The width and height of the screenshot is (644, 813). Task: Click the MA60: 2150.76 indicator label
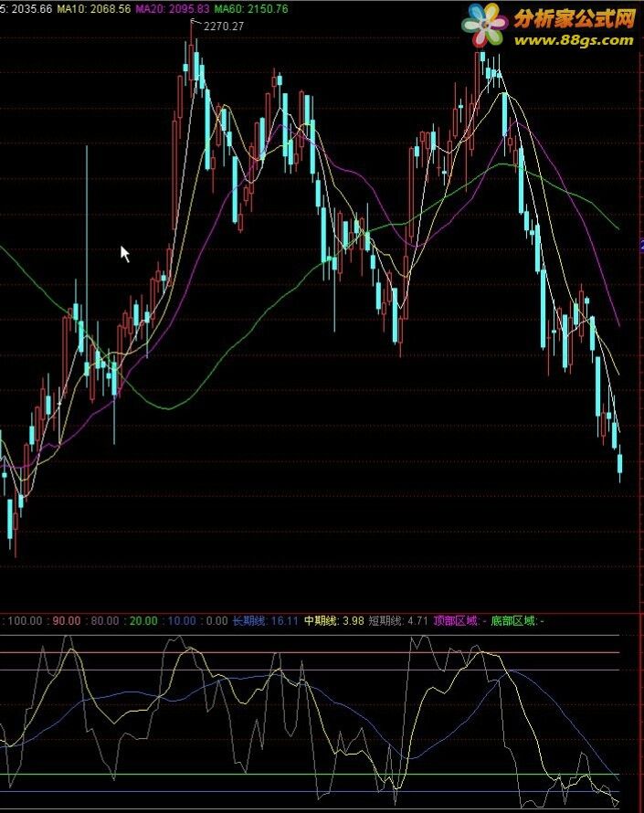[x=251, y=9]
